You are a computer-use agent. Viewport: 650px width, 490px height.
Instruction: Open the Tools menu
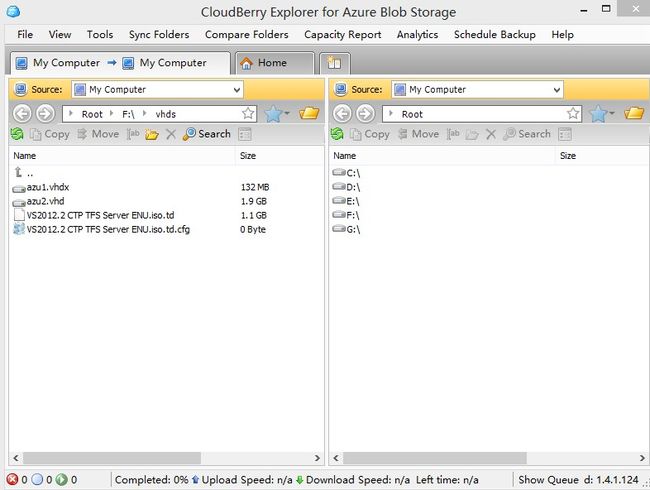[x=100, y=34]
